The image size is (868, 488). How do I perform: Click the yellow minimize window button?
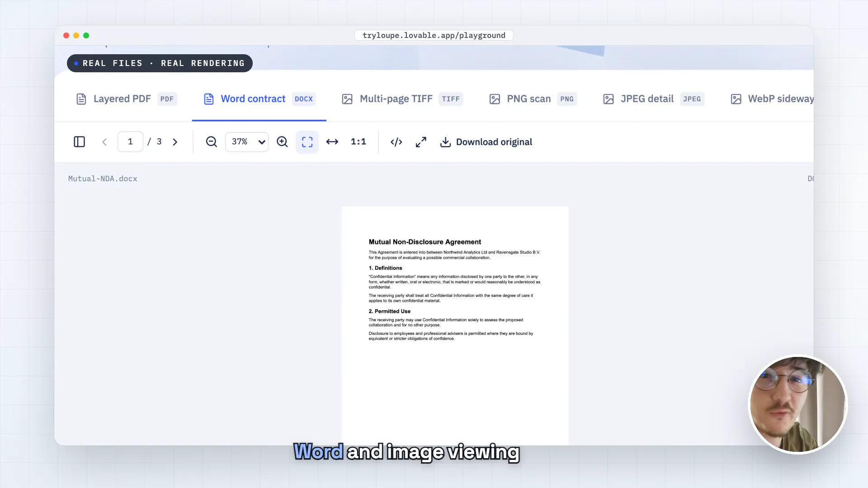pyautogui.click(x=76, y=35)
